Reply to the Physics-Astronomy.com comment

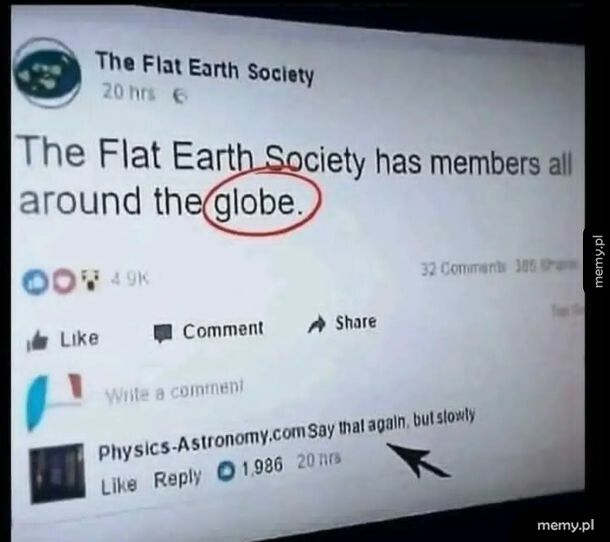click(178, 478)
